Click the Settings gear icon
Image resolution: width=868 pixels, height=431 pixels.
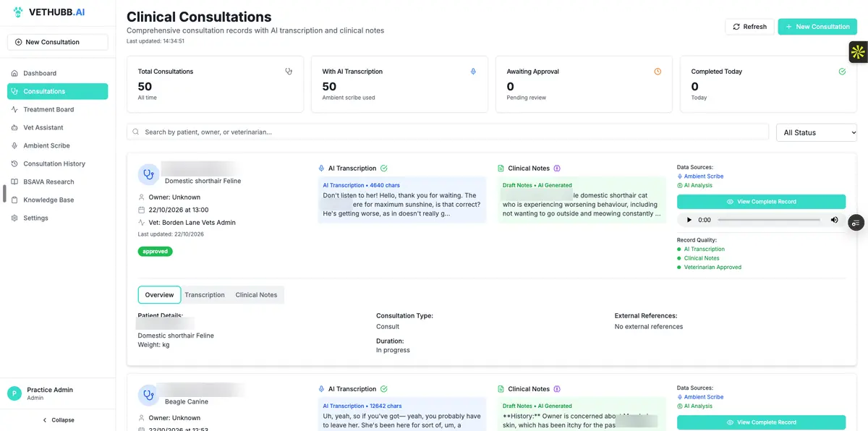(x=15, y=218)
